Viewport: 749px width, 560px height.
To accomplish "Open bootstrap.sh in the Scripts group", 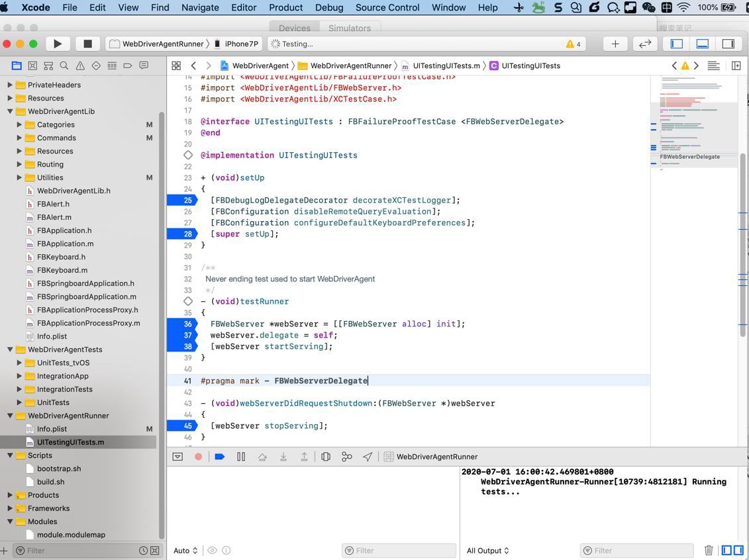I will [x=59, y=469].
